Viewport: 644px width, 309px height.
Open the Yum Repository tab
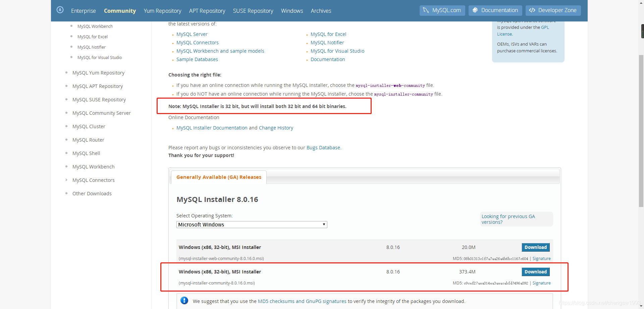[162, 11]
